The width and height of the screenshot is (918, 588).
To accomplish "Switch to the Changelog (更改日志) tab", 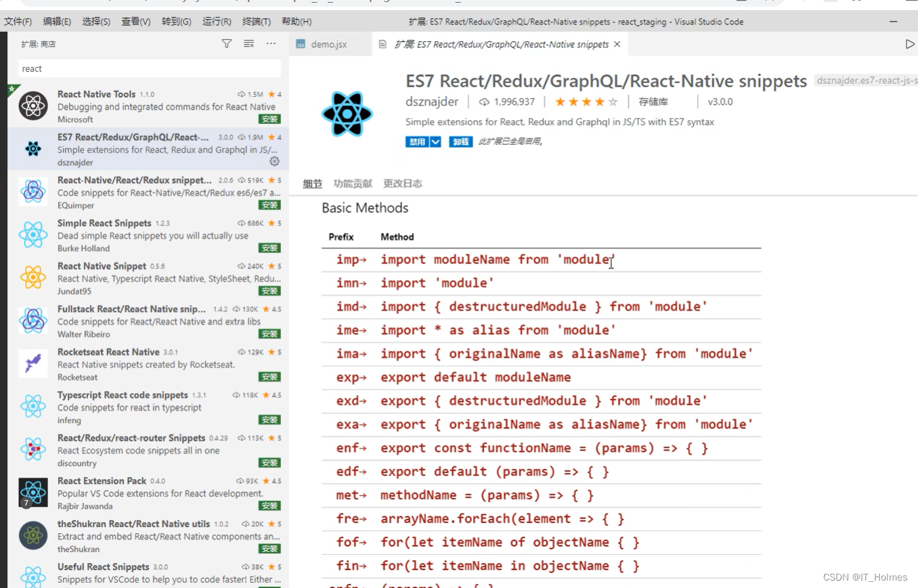I will (x=403, y=183).
